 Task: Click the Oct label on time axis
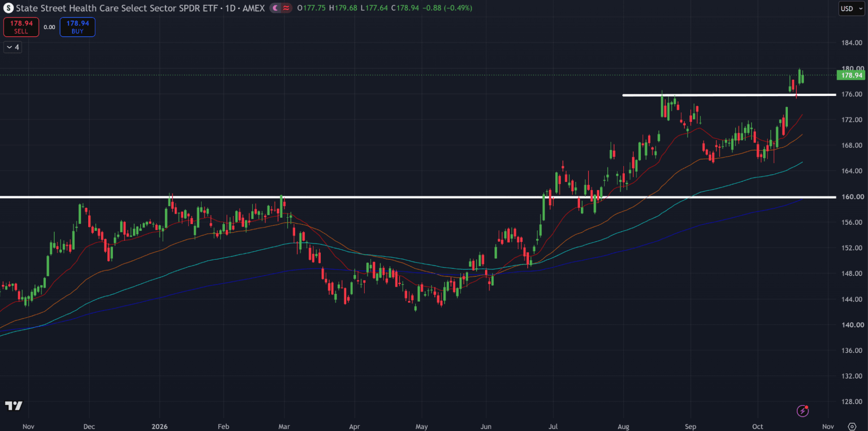(x=758, y=427)
